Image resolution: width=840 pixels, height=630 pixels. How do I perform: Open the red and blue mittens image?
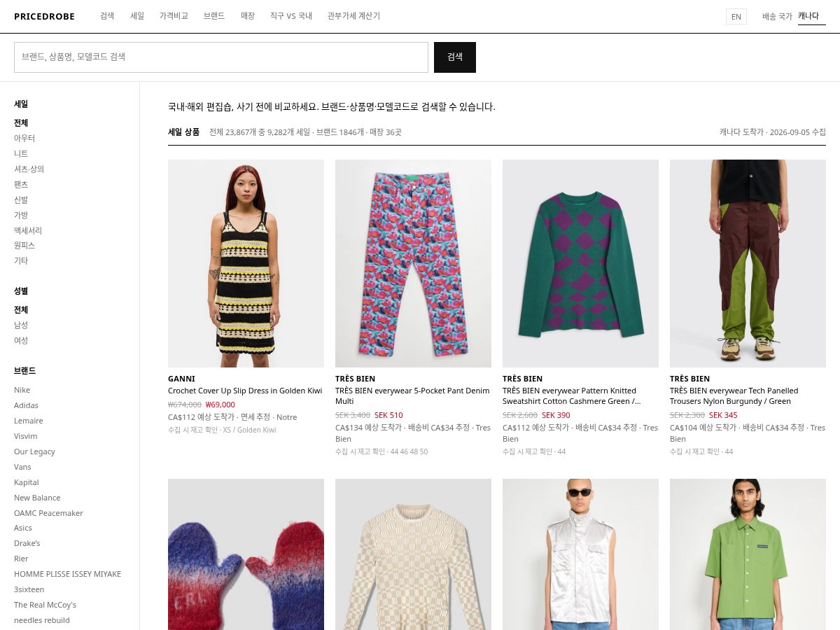point(246,554)
